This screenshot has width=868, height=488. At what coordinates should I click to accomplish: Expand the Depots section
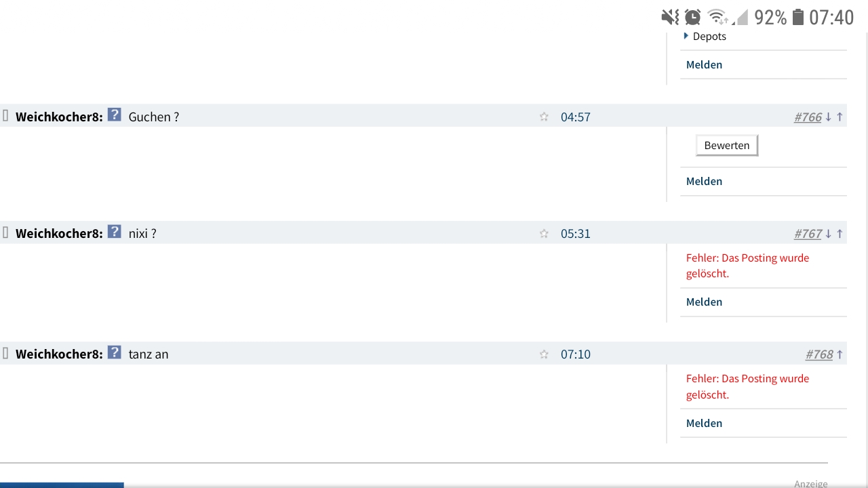click(x=709, y=36)
